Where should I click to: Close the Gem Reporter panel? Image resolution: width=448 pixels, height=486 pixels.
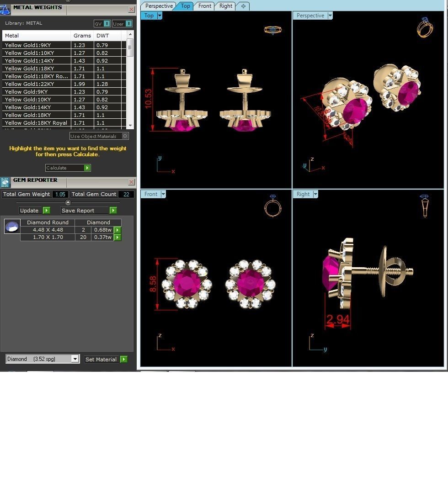132,182
